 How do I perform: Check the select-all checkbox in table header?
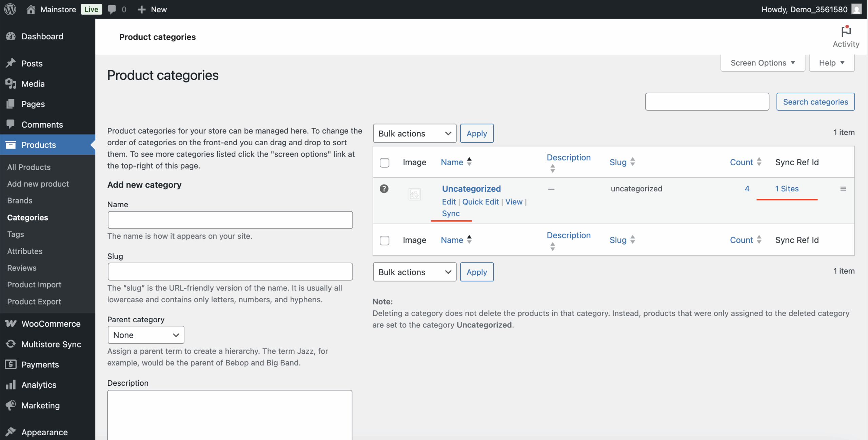384,162
